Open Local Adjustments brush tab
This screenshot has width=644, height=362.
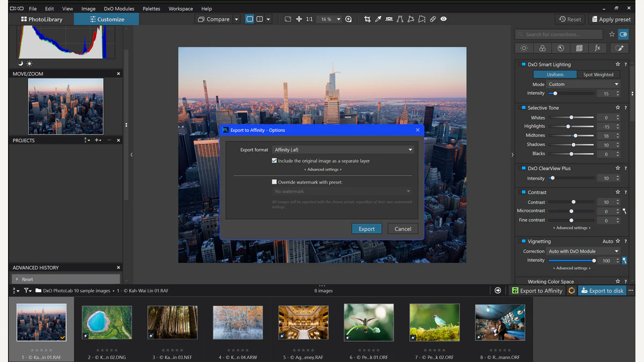[619, 48]
